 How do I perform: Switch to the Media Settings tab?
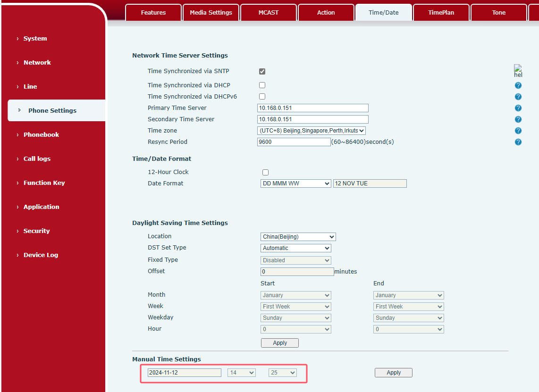[211, 13]
